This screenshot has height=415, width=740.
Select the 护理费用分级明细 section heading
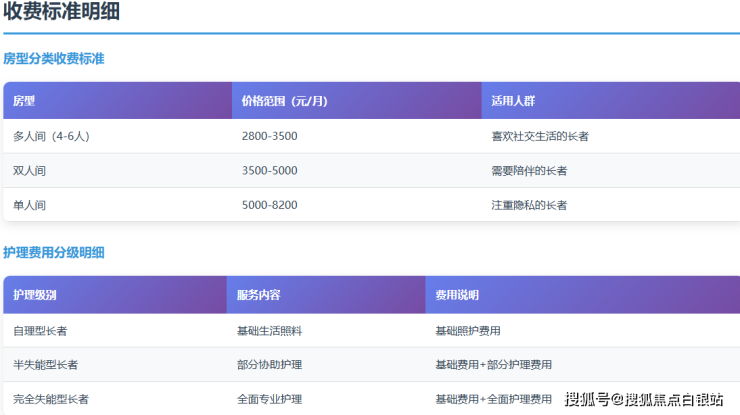coord(54,253)
